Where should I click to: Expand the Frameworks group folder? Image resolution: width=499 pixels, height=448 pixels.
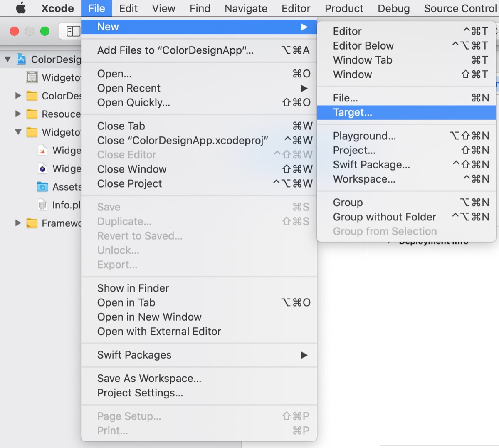18,223
